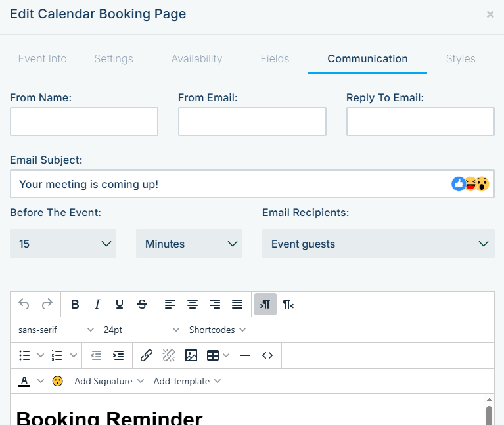504x425 pixels.
Task: Expand the Event guests recipients dropdown
Action: [378, 244]
